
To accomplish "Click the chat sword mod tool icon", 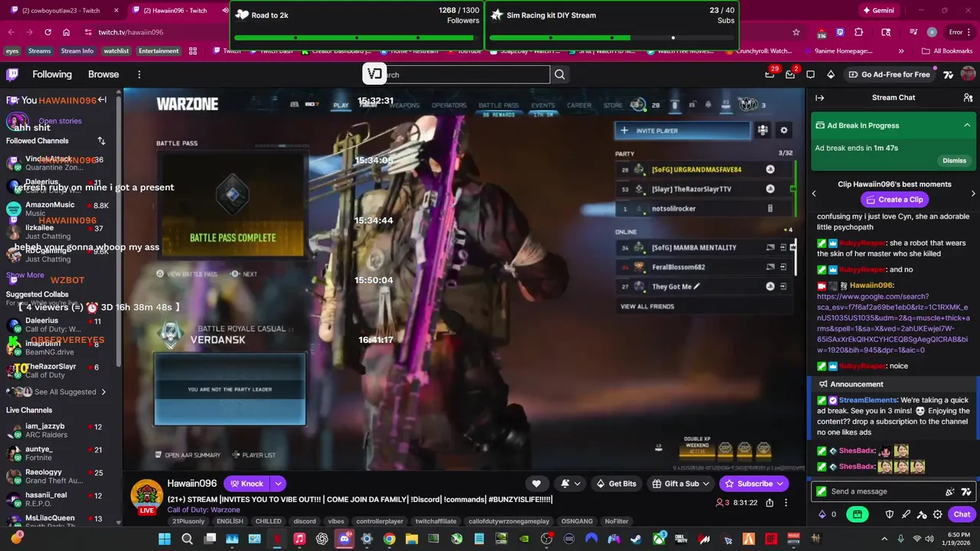I will [x=906, y=514].
